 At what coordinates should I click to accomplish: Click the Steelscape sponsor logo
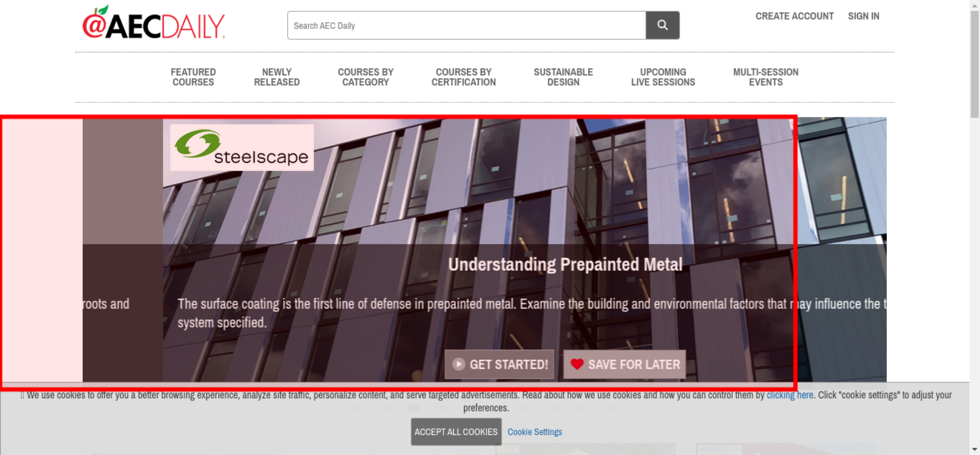point(242,147)
